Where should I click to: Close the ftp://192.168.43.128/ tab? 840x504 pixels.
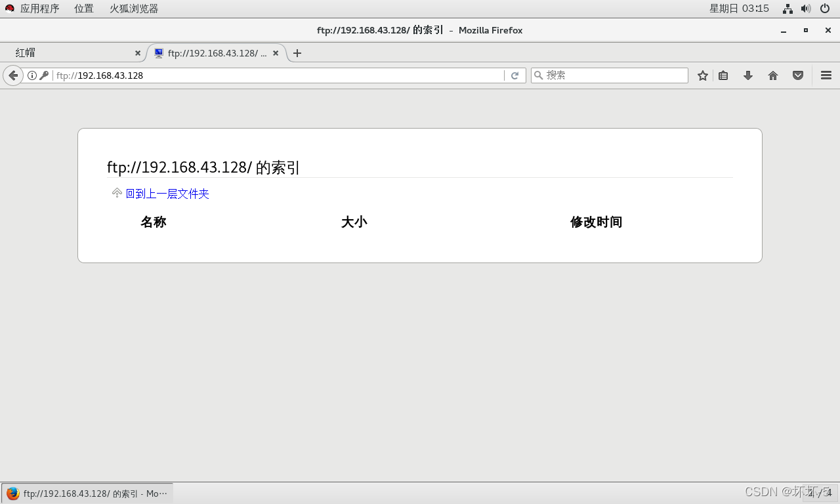click(276, 53)
